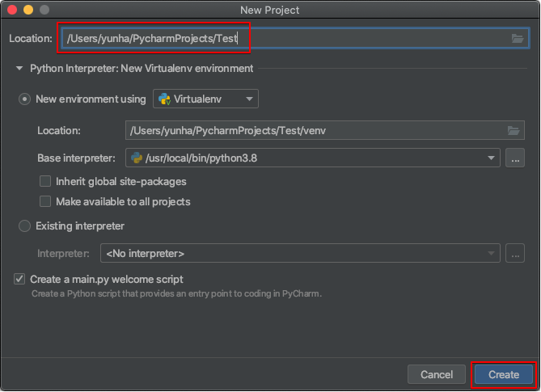Open the No interpreter dropdown
The image size is (541, 392).
[x=300, y=254]
